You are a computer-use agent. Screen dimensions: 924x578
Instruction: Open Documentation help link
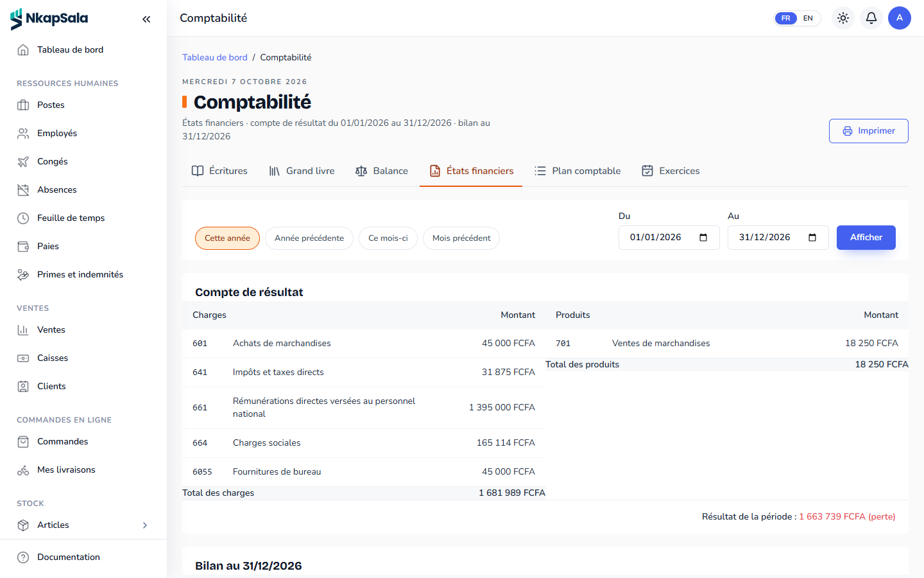click(x=83, y=557)
